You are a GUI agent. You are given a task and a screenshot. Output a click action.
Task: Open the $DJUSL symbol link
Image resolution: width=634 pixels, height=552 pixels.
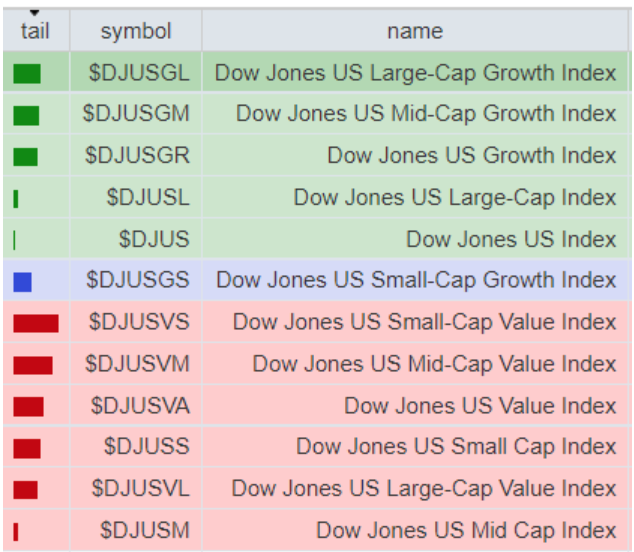tap(147, 198)
